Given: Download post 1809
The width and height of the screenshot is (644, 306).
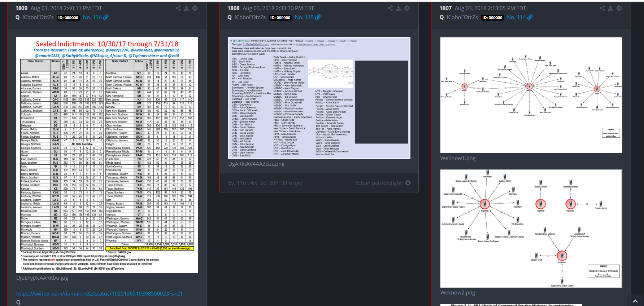Looking at the screenshot, I should click(x=187, y=8).
